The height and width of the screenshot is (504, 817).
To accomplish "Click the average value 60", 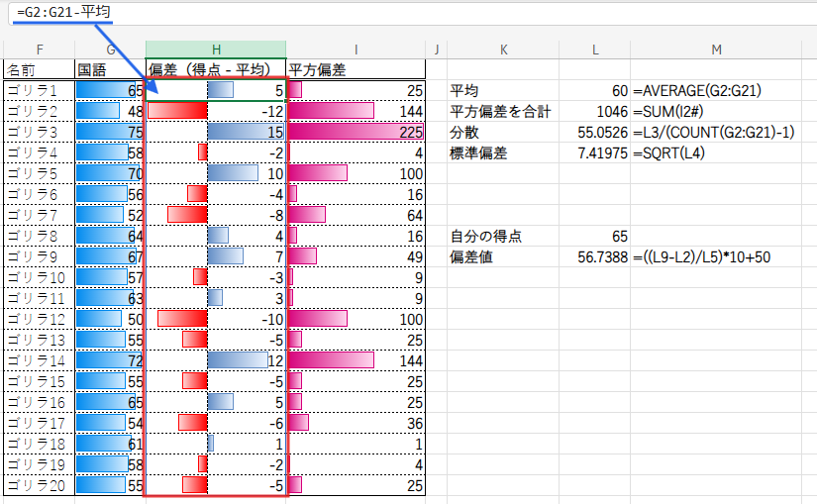I will click(595, 90).
